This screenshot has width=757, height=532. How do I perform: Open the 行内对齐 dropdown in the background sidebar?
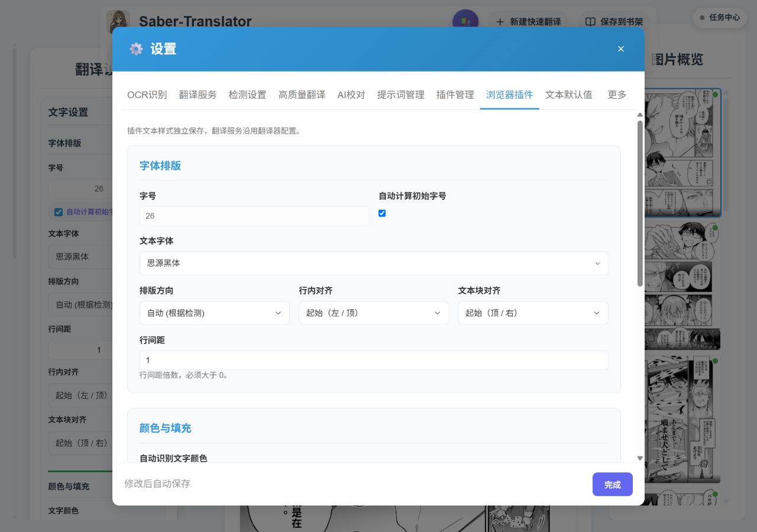[x=80, y=395]
